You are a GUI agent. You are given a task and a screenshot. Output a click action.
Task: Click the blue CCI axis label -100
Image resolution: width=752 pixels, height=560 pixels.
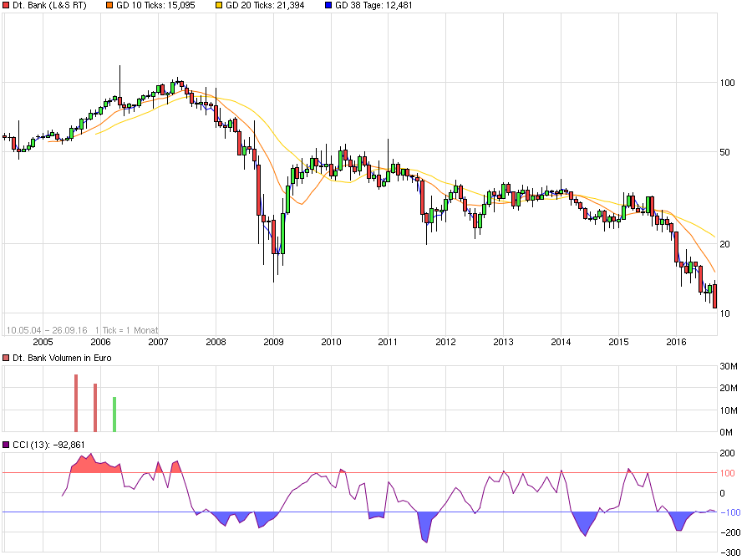click(x=730, y=513)
